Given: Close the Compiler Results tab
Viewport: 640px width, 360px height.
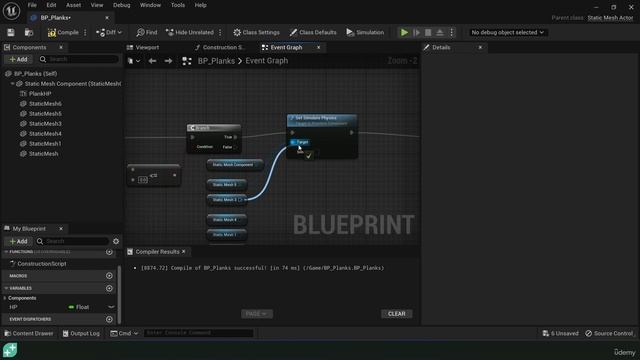Looking at the screenshot, I should [184, 251].
